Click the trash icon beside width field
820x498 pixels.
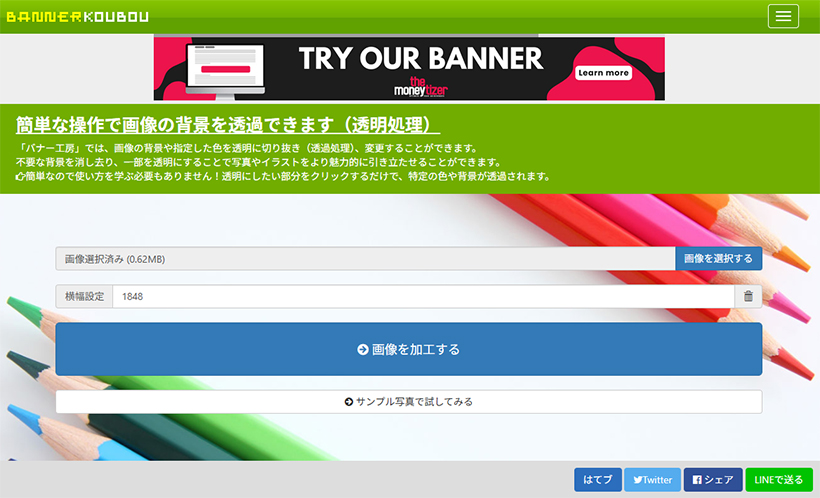[x=748, y=297]
